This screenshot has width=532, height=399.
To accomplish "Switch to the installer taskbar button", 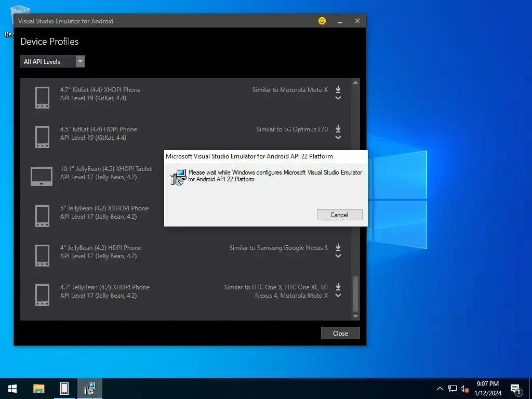I will point(90,389).
